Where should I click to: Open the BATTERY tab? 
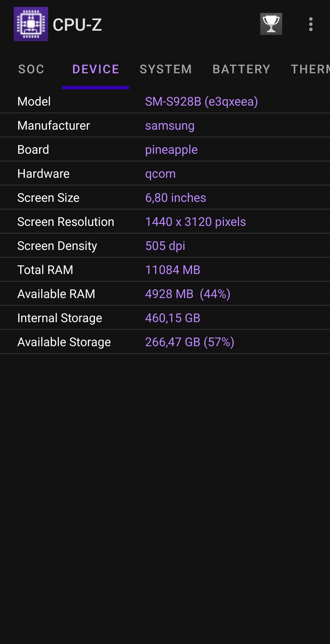pyautogui.click(x=241, y=69)
